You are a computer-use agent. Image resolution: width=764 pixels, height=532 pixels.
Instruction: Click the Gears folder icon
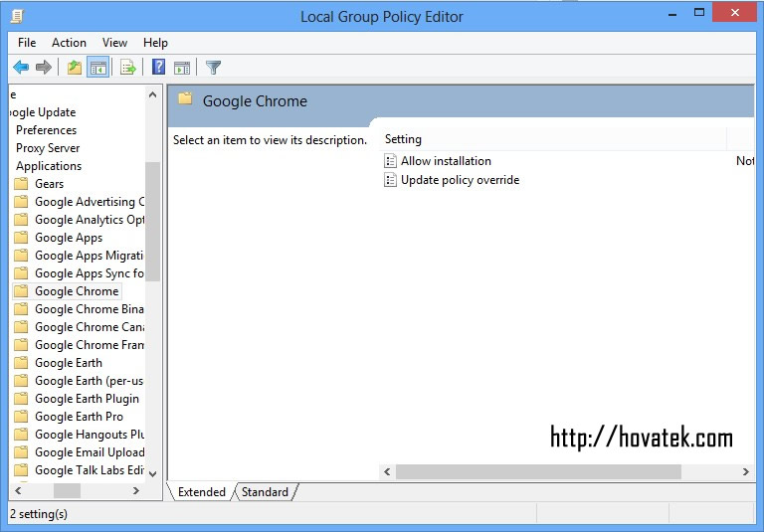21,184
